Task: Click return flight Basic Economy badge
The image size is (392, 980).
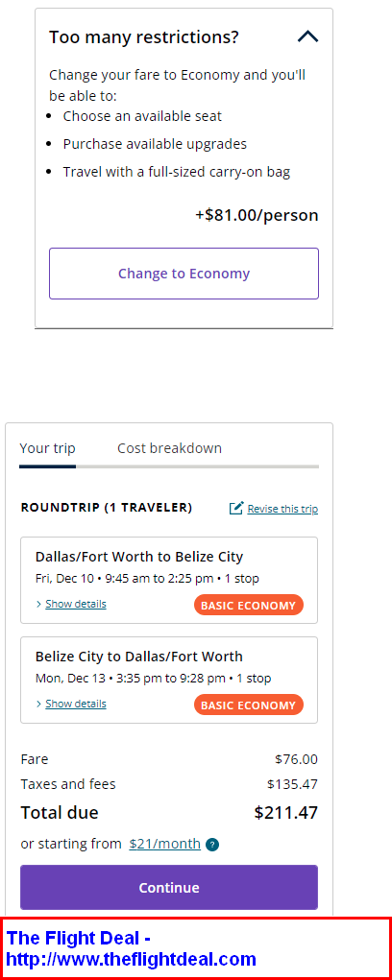Action: pyautogui.click(x=248, y=705)
